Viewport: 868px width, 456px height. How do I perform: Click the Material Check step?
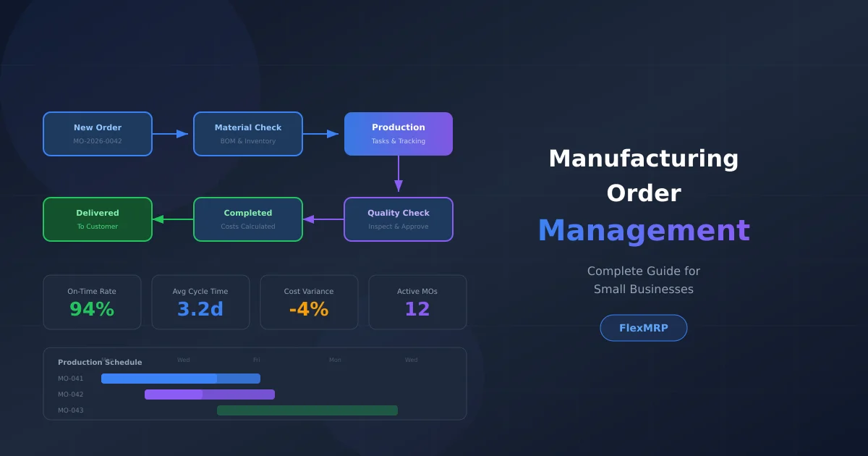coord(248,133)
